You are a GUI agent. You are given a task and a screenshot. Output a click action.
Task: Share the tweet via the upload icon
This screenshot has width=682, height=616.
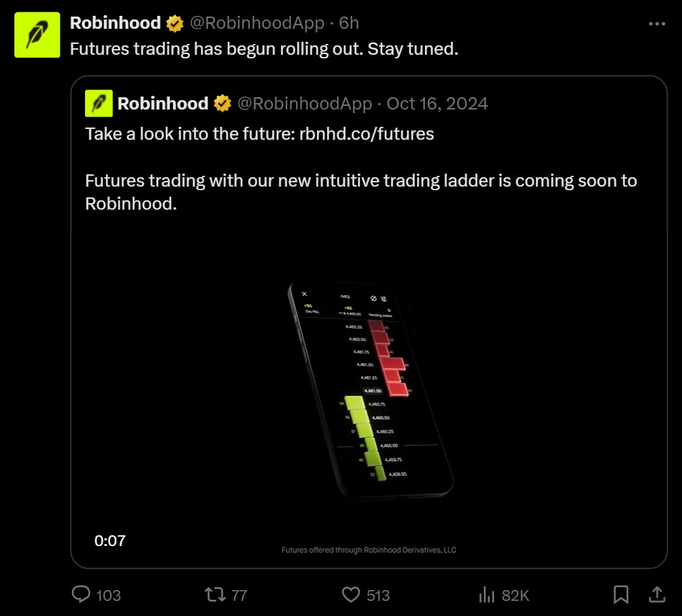click(657, 594)
